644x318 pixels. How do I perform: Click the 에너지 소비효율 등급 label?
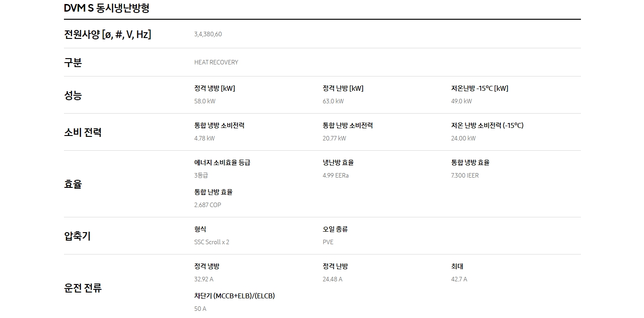tap(222, 162)
